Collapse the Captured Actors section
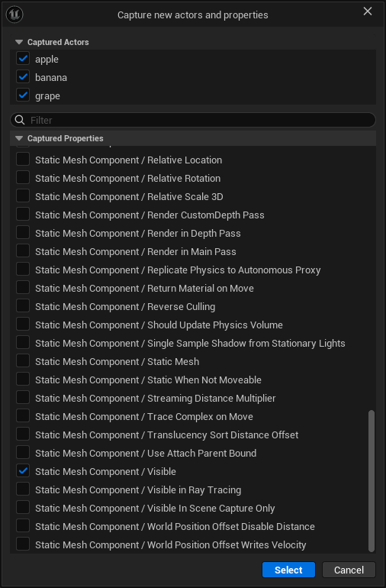 point(19,42)
